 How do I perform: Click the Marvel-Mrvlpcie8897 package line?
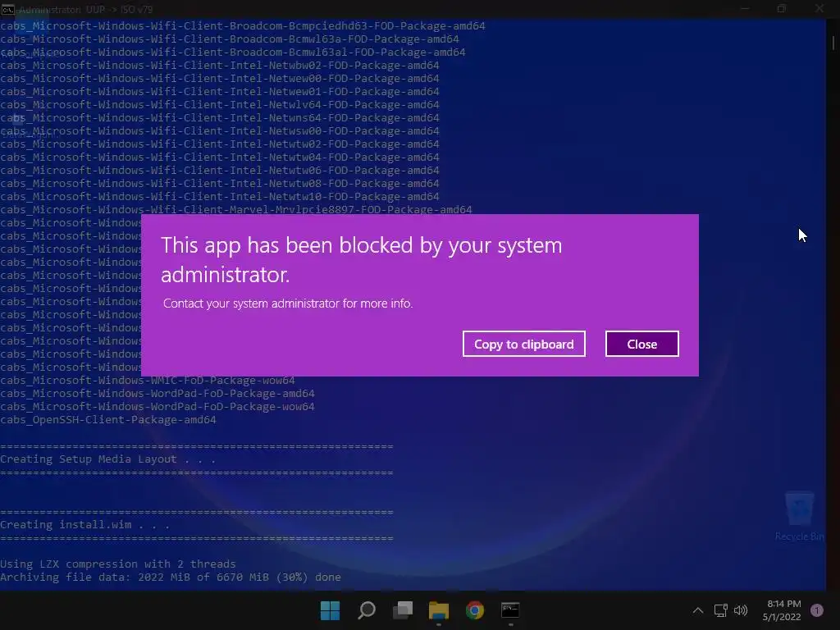pos(236,209)
